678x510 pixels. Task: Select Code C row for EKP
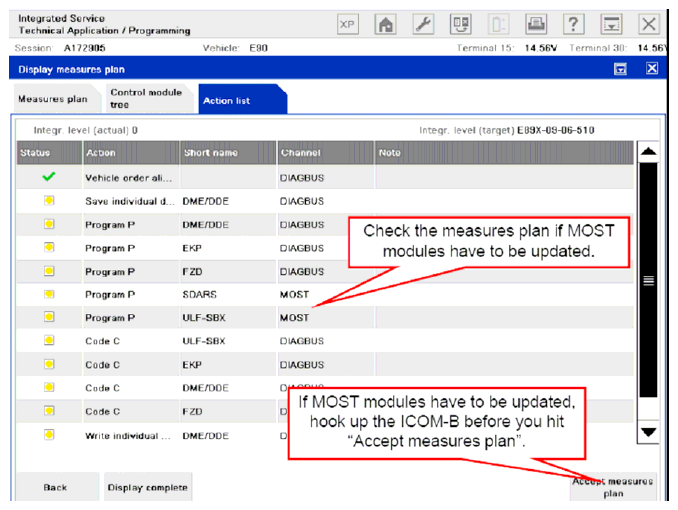pyautogui.click(x=325, y=365)
